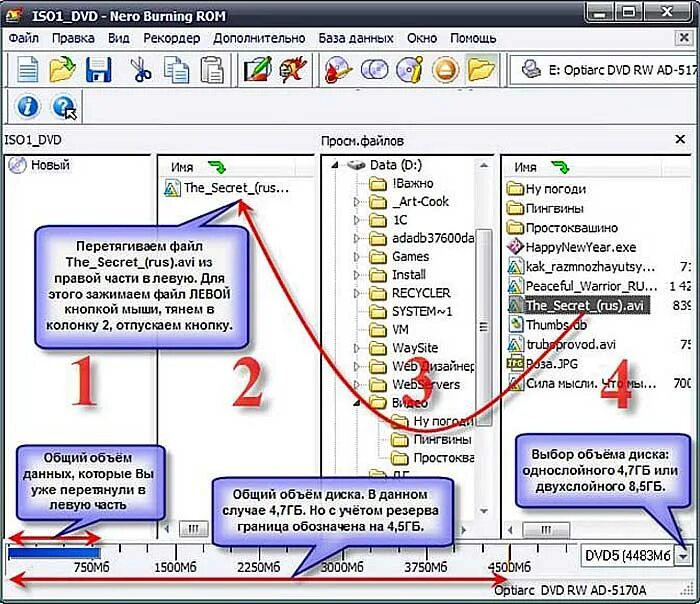700x604 pixels.
Task: Click the recorder drive icon beside Optiarc
Action: click(530, 70)
